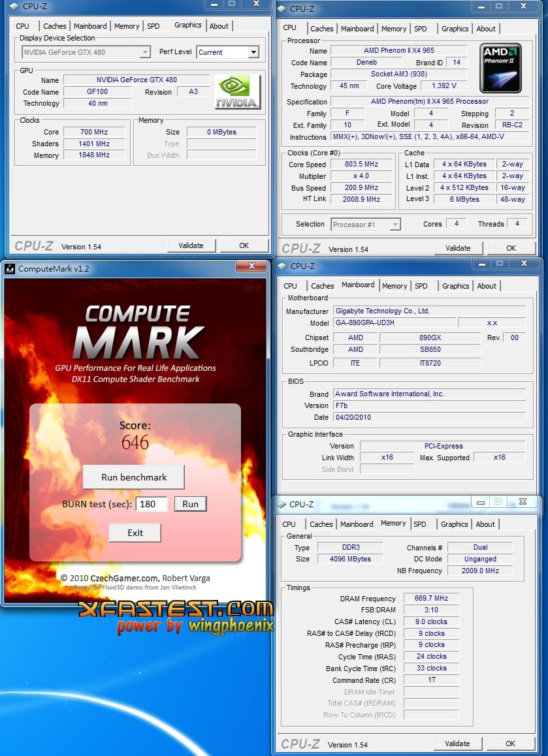Click the CPU-Z icon in the Mainboard window title bar

coord(282,266)
